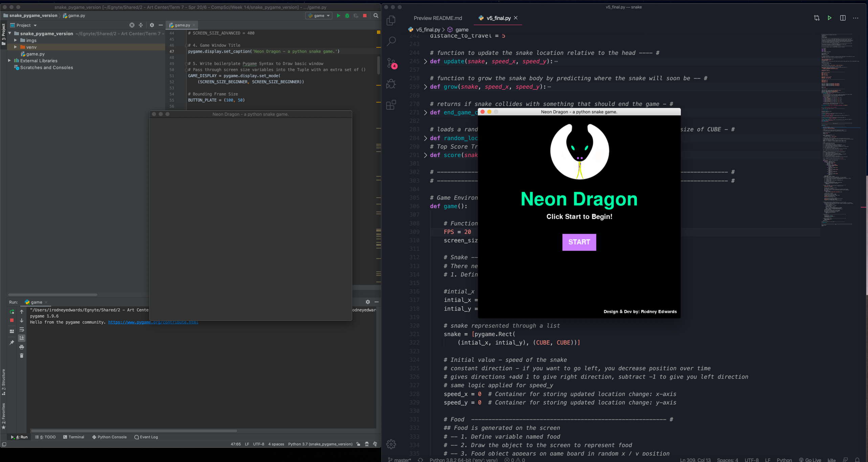Screen dimensions: 868x462
Task: Pin the Run tab with the pin icon
Action: pos(12,343)
